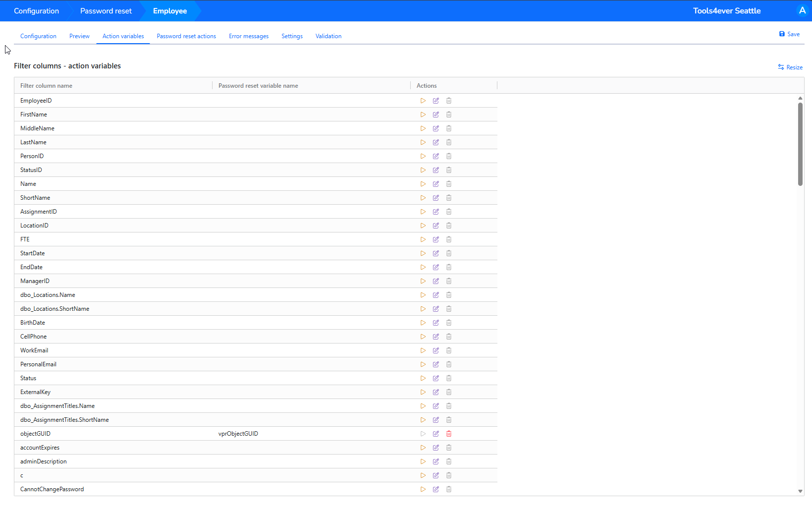The height and width of the screenshot is (514, 812).
Task: Select the PersonalEmail row text
Action: (38, 364)
